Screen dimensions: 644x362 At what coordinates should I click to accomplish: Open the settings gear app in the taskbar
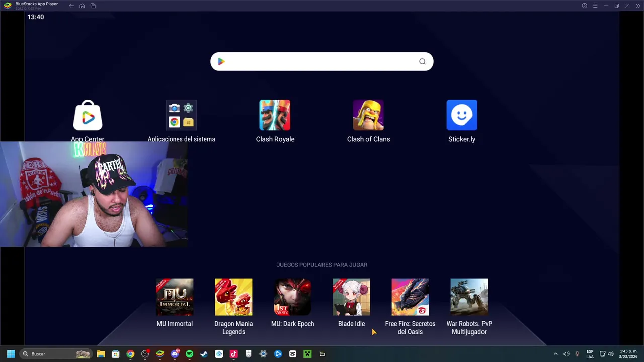(263, 354)
